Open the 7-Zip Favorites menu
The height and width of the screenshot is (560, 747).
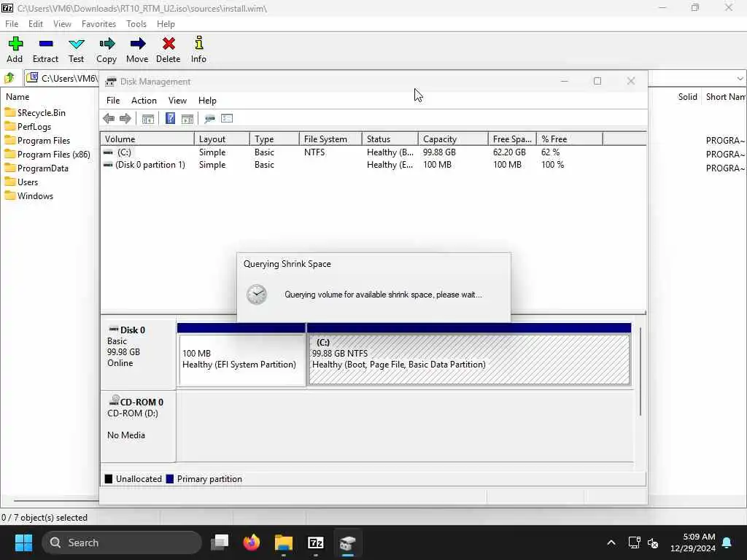point(98,24)
